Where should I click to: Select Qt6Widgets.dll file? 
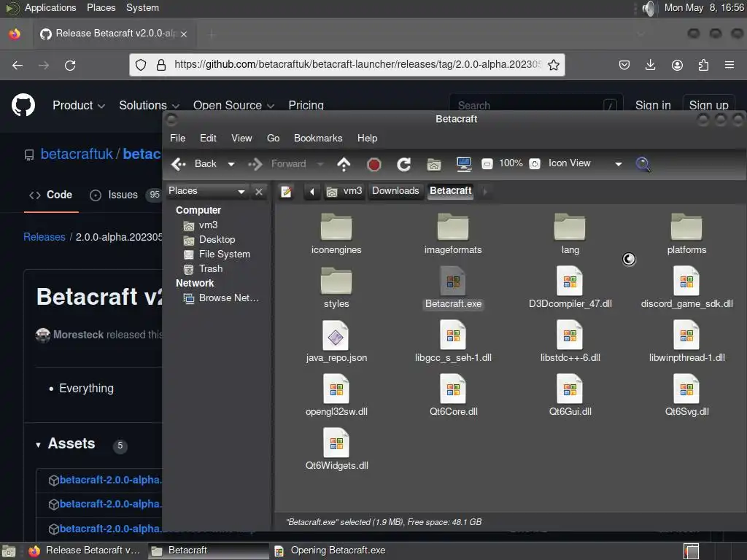pyautogui.click(x=336, y=449)
